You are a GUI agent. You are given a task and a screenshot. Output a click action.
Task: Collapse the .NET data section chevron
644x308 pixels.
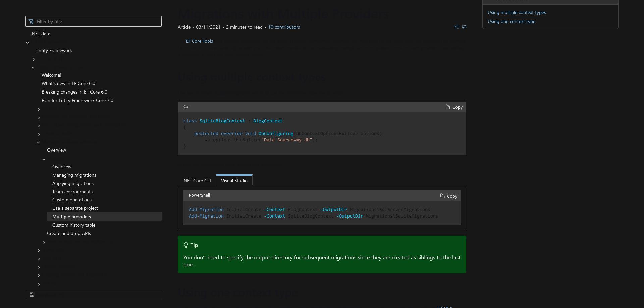coord(28,43)
